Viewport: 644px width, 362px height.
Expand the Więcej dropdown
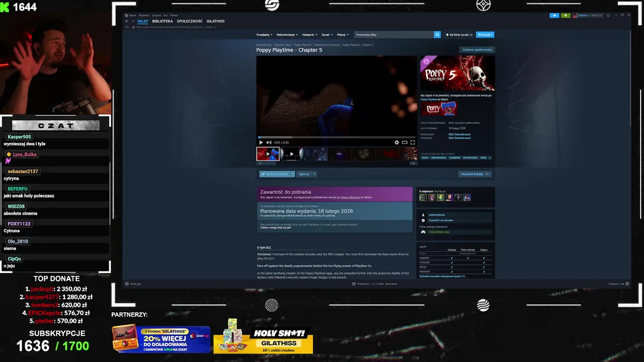(342, 35)
